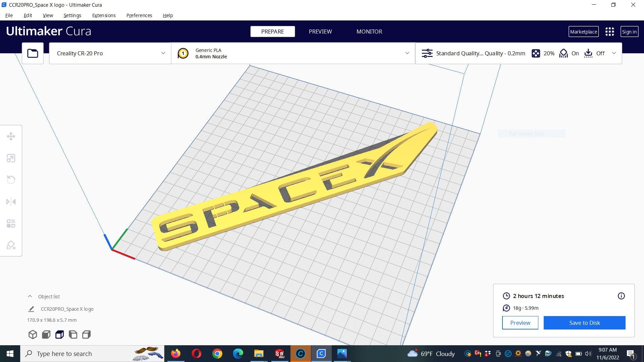Click the Sign in link

[629, 32]
